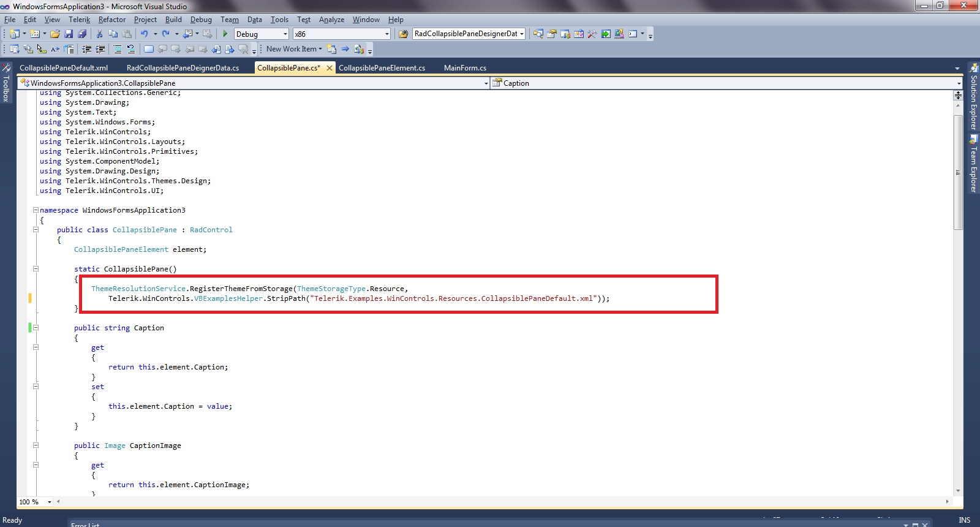Viewport: 980px width, 527px height.
Task: Open the Command Window toolbar icon
Action: [633, 34]
